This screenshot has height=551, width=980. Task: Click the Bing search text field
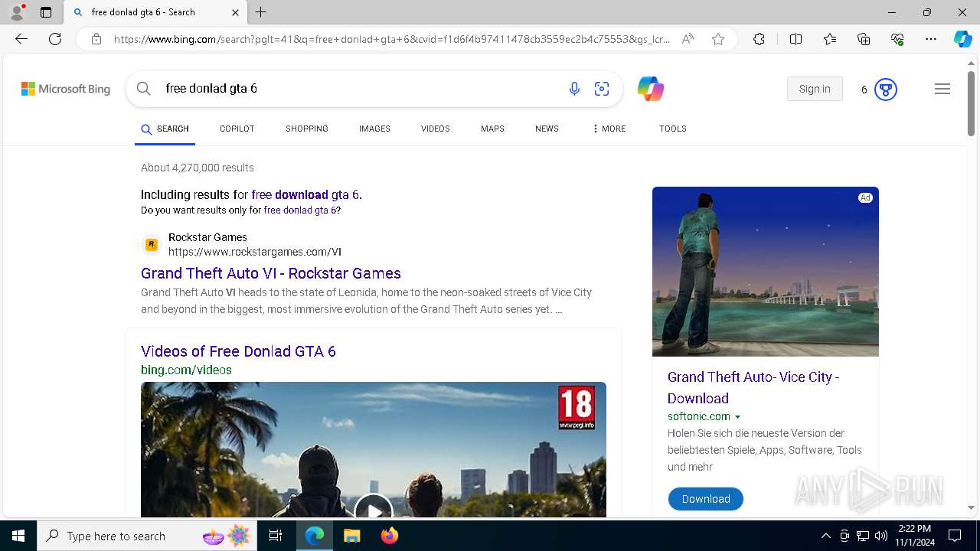coord(360,89)
